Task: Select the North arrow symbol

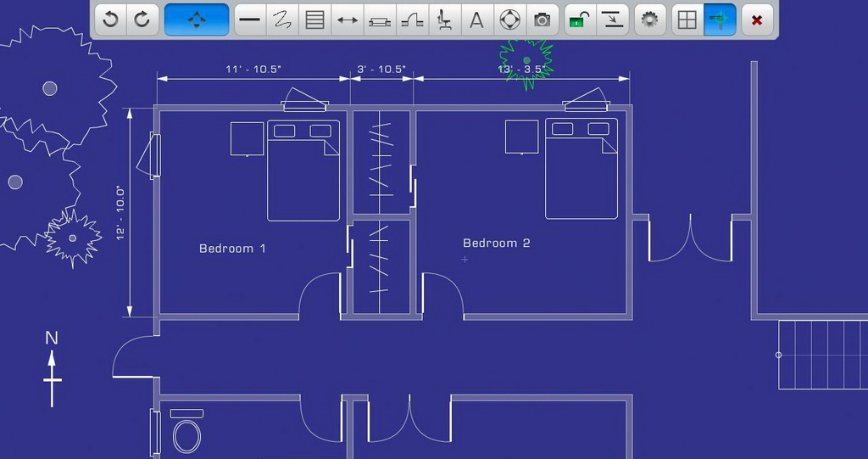Action: point(52,368)
